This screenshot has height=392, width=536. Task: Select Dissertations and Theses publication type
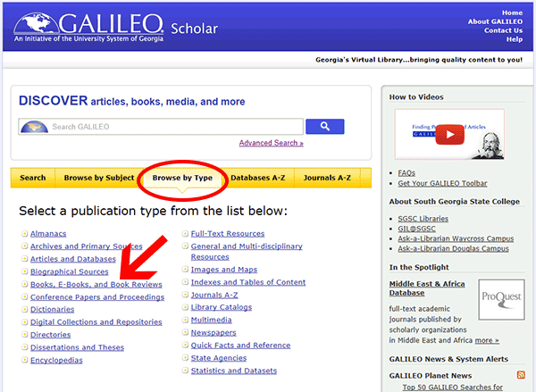[x=77, y=347]
